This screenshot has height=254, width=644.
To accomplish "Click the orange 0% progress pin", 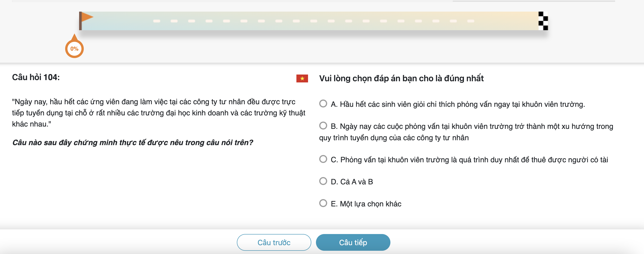I will 74,48.
